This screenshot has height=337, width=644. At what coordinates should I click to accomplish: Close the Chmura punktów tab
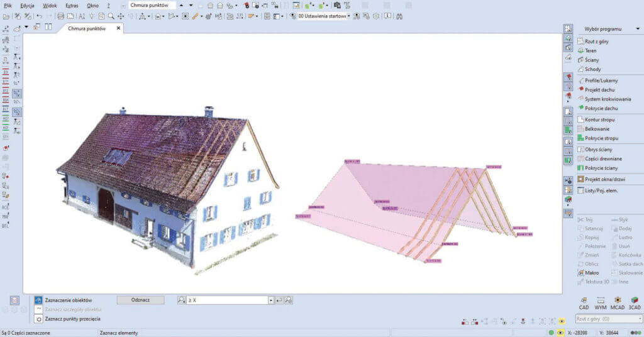118,28
